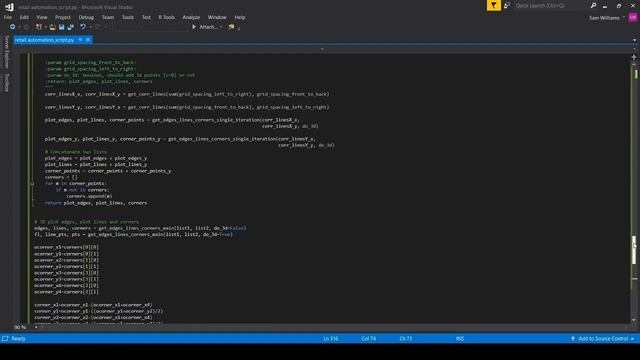The height and width of the screenshot is (360, 640).
Task: Open the Debug menu
Action: (86, 17)
